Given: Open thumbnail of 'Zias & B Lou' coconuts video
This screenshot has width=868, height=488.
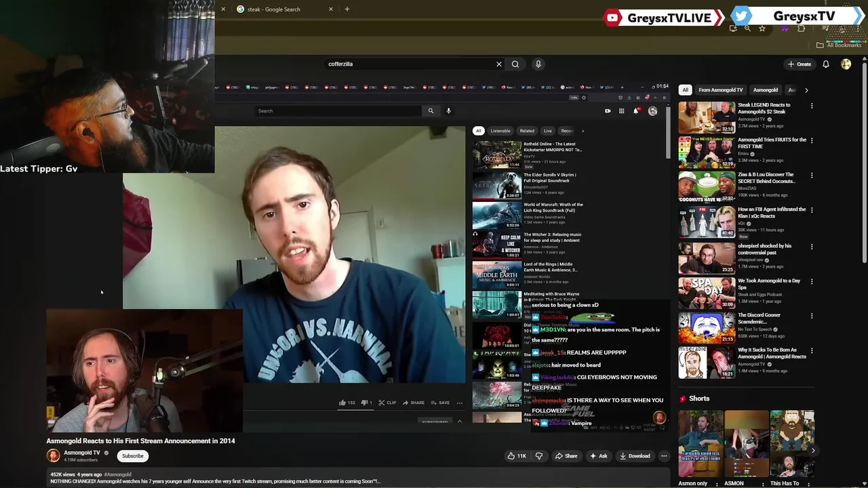Looking at the screenshot, I should pyautogui.click(x=707, y=187).
